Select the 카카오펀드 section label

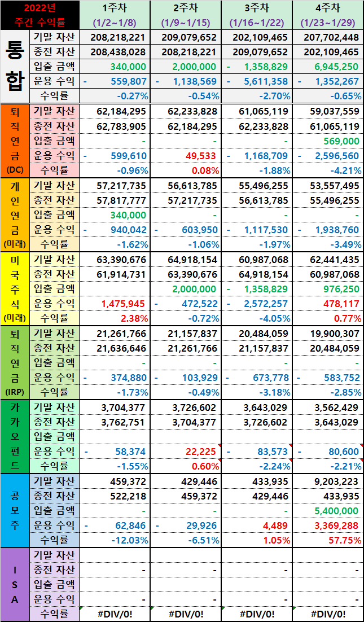pyautogui.click(x=15, y=436)
